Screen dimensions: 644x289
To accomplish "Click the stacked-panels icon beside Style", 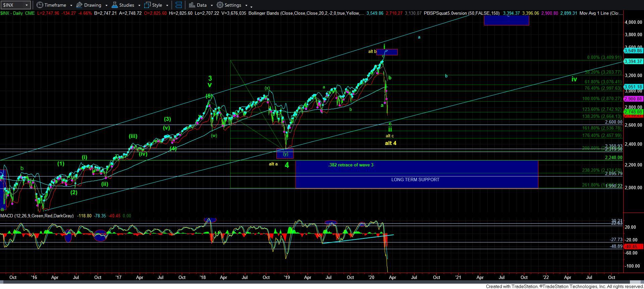I will pos(179,5).
